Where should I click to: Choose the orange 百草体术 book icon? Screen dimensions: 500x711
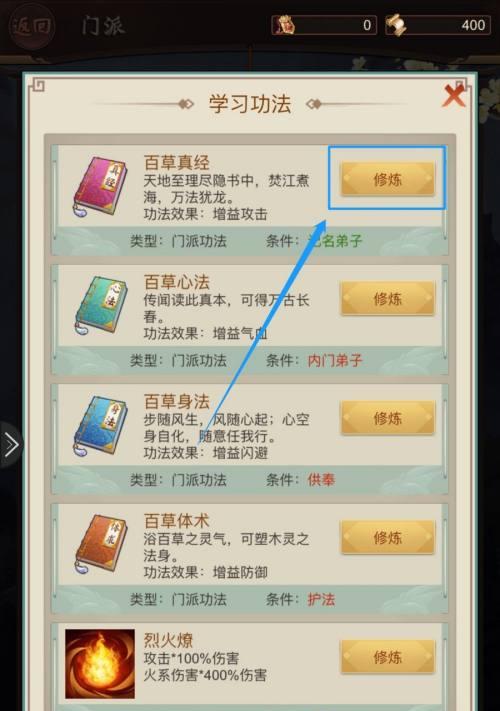(x=101, y=544)
